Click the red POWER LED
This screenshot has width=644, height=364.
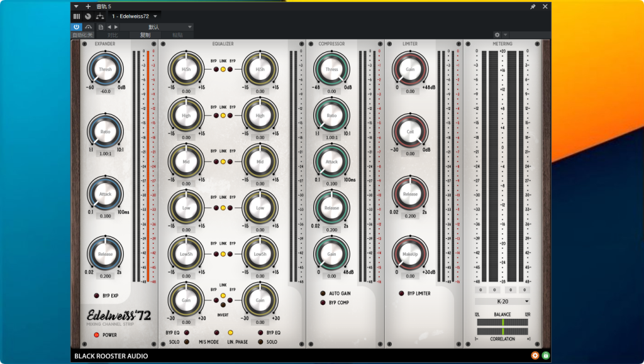pyautogui.click(x=96, y=335)
